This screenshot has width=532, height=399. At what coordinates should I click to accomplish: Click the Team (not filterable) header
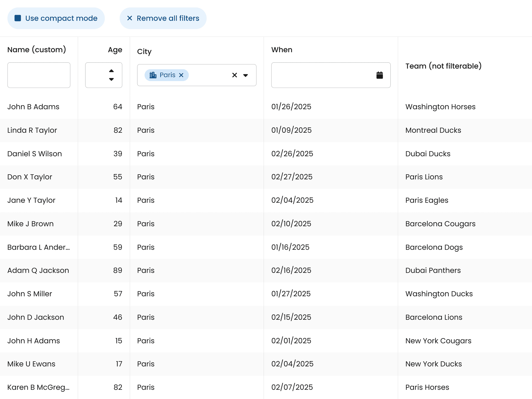click(x=443, y=66)
